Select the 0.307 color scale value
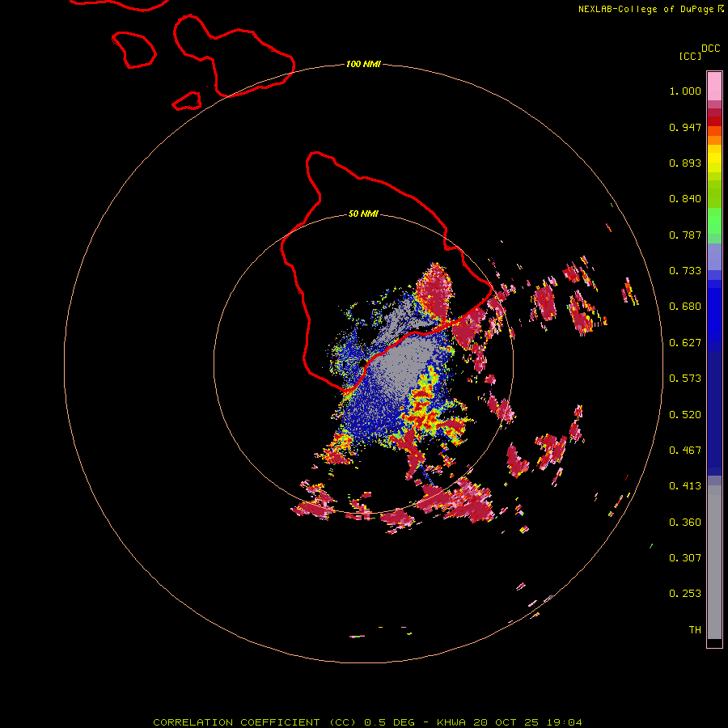Screen dimensions: 728x728 (685, 558)
